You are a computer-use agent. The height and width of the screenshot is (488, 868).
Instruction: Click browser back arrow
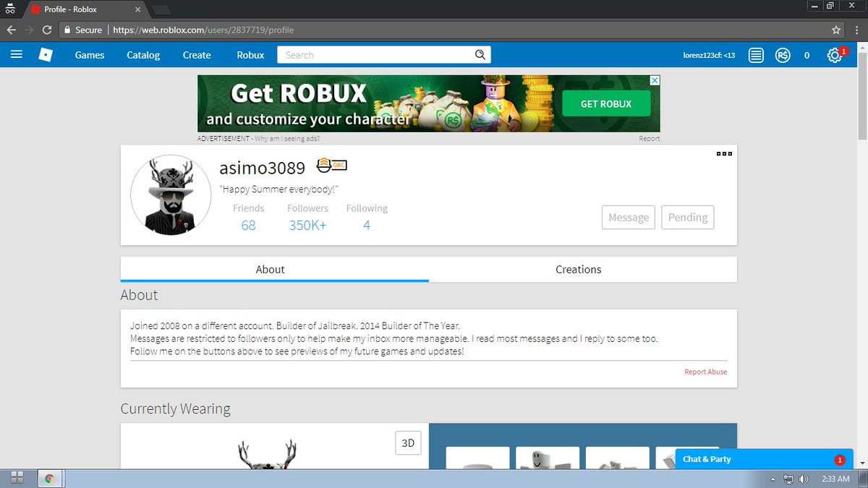[x=12, y=30]
